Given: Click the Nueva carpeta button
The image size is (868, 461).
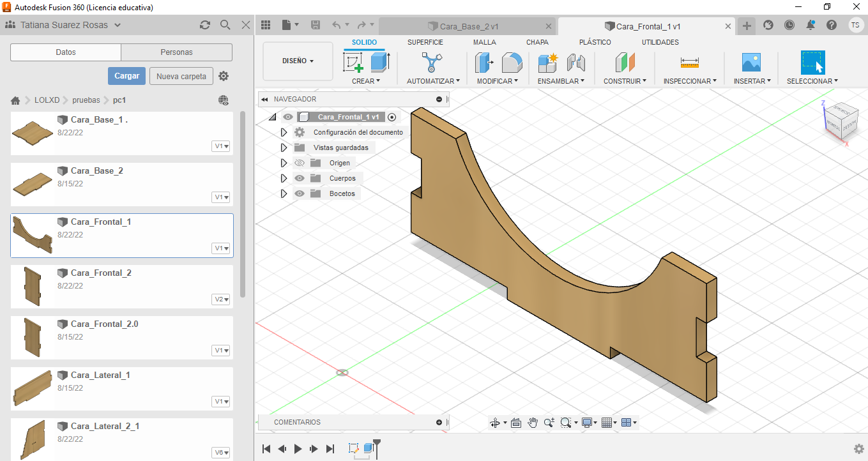Looking at the screenshot, I should (181, 76).
